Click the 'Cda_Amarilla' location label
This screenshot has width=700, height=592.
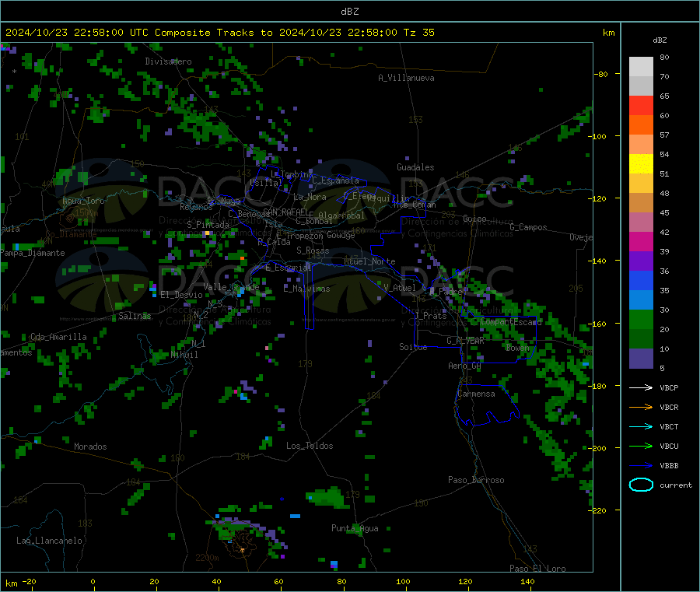58,337
